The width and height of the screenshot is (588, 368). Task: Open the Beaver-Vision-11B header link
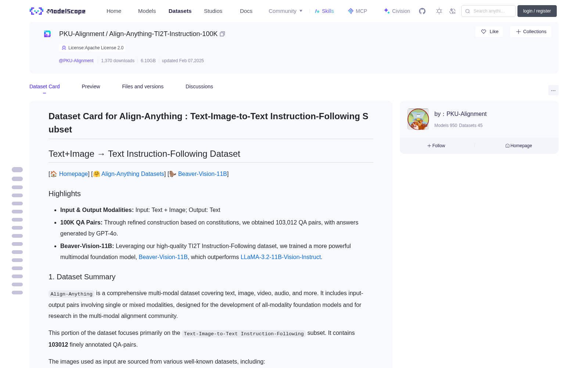point(202,174)
